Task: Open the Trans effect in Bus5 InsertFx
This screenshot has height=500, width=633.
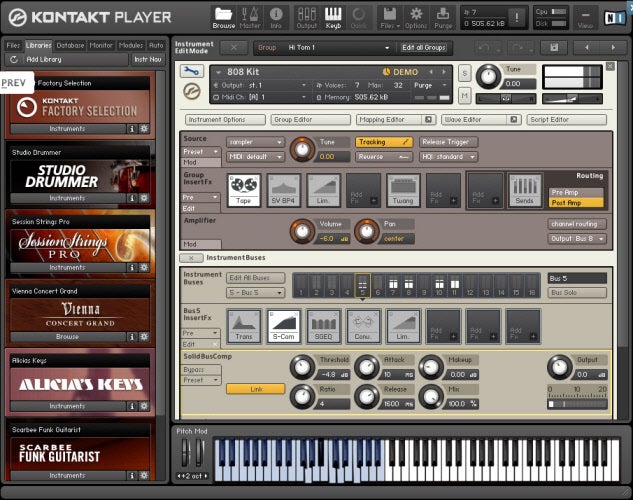Action: pos(243,326)
